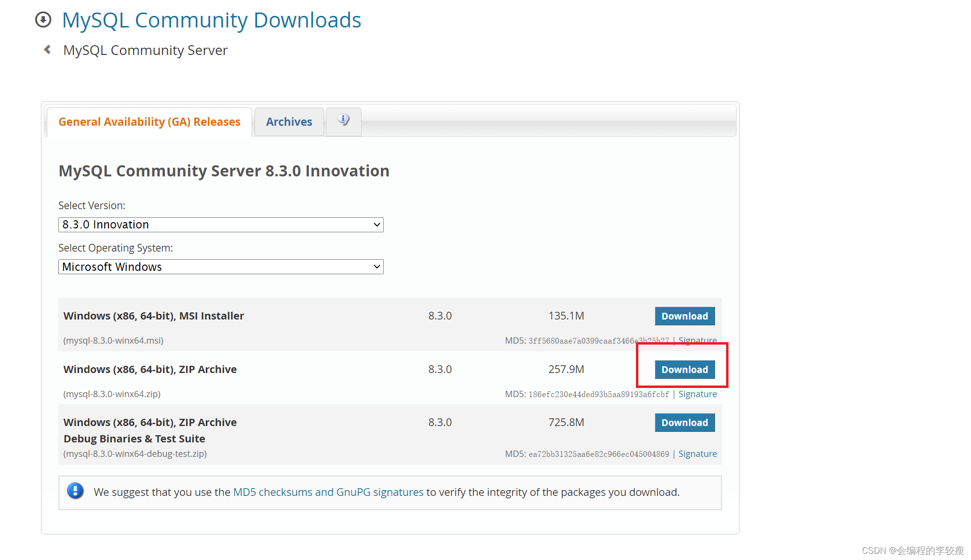Viewport: 971px width, 560px height.
Task: Download the 135.1M MSI Installer
Action: pos(685,316)
